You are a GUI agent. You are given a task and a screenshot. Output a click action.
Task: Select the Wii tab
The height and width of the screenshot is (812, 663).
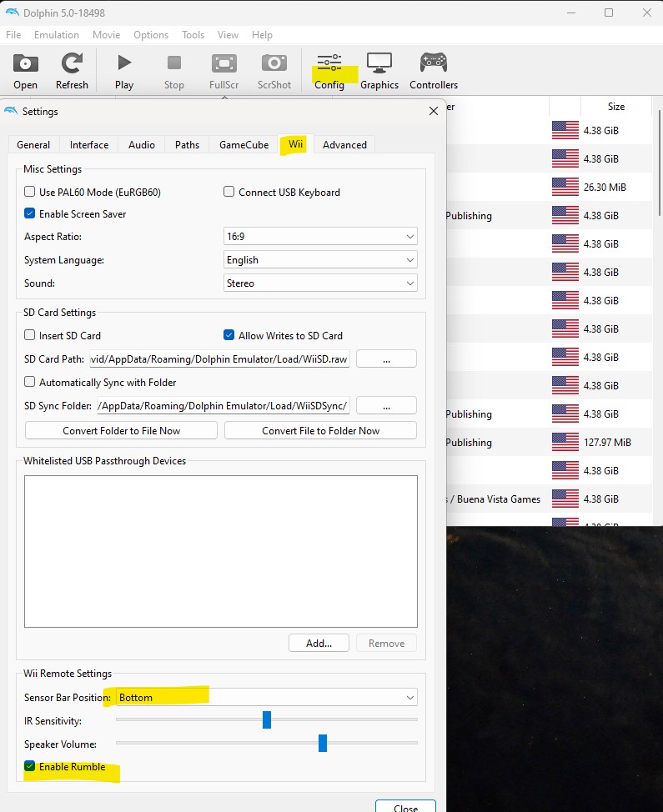[x=296, y=143]
